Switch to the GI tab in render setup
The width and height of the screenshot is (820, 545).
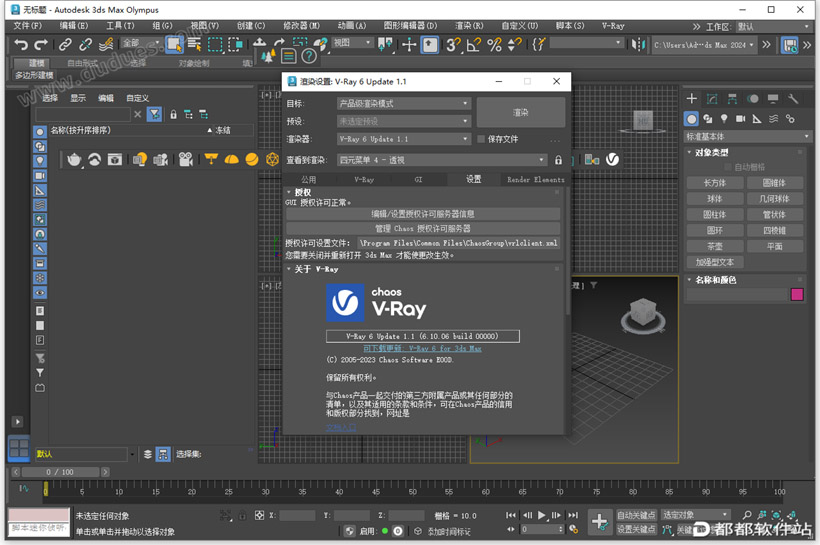418,179
